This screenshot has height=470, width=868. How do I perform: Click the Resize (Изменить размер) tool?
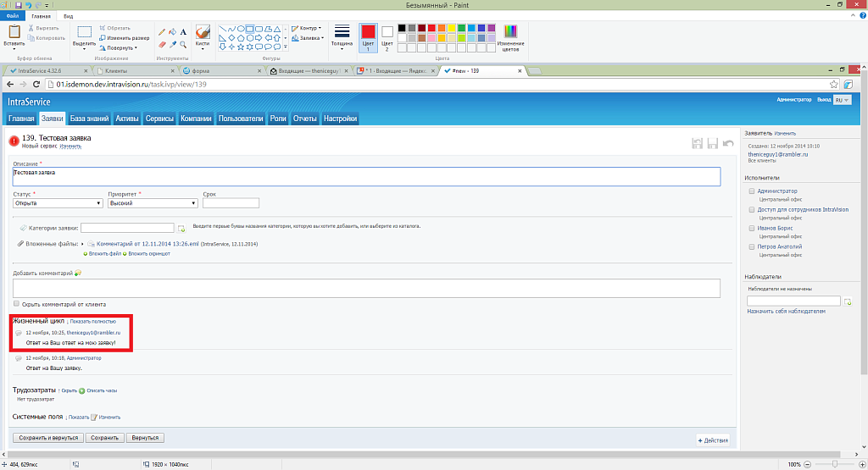click(125, 38)
